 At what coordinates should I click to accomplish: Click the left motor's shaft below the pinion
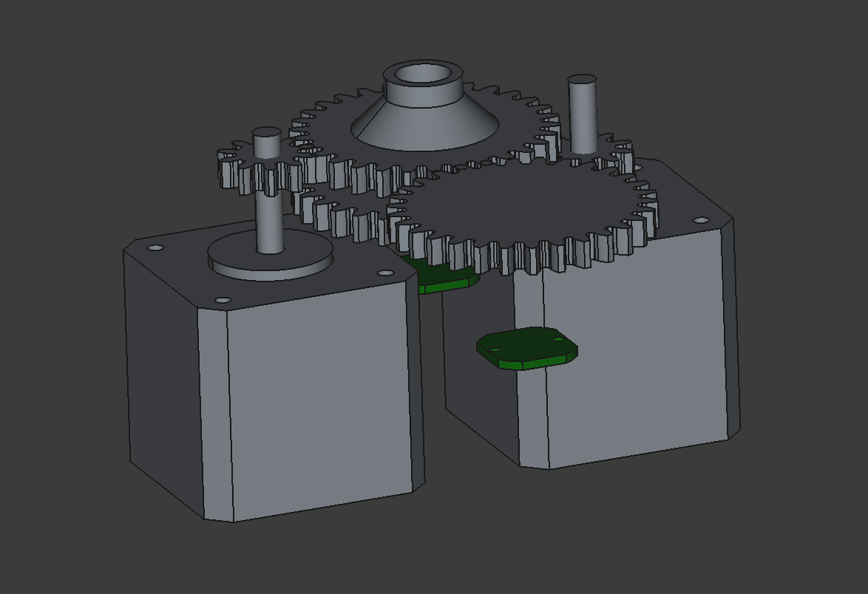[270, 222]
